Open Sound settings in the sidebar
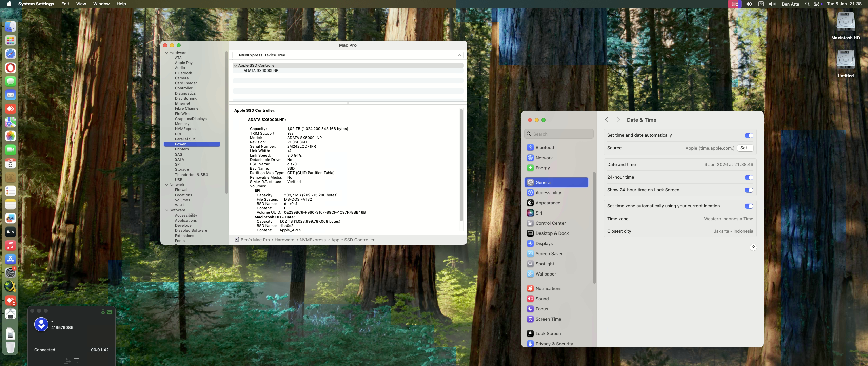 556,299
